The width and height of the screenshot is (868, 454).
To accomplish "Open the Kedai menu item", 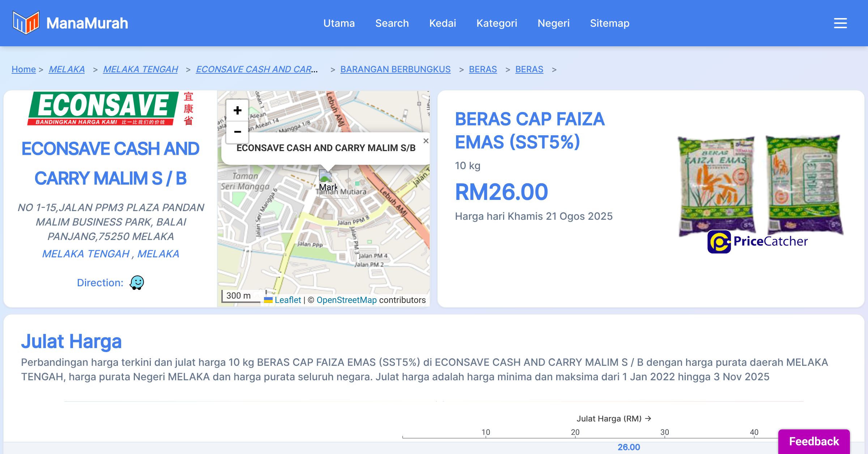I will [x=442, y=23].
